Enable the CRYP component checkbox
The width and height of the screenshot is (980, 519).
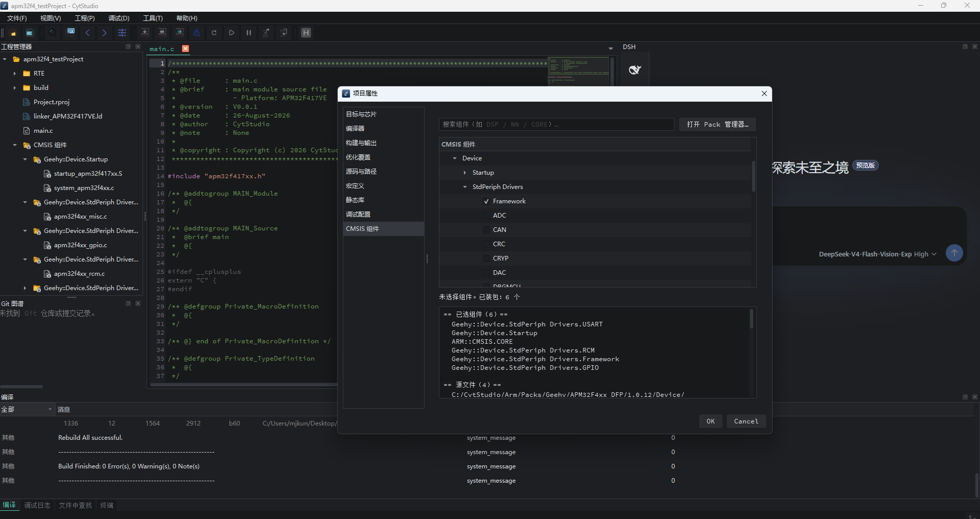(x=486, y=258)
